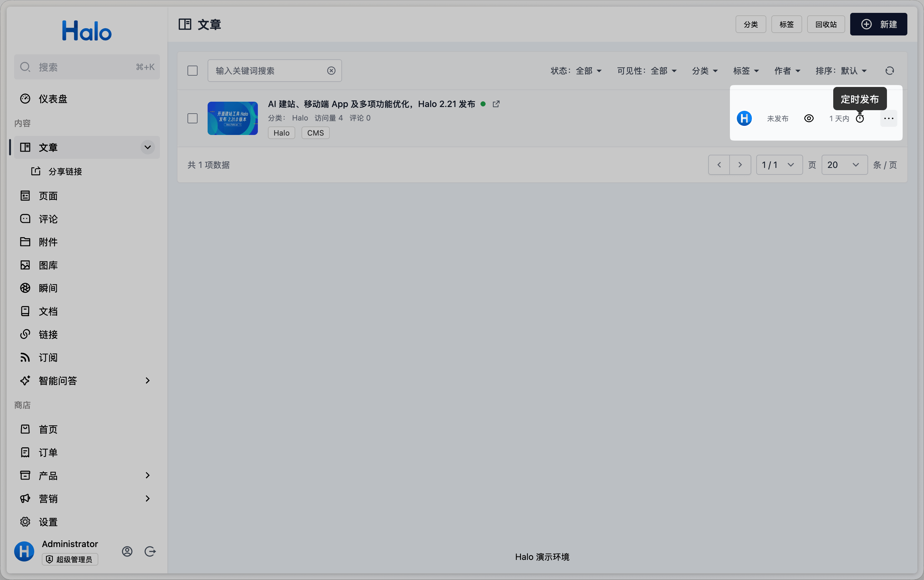Expand the 营销 submenu chevron
Viewport: 924px width, 580px height.
pyautogui.click(x=147, y=498)
